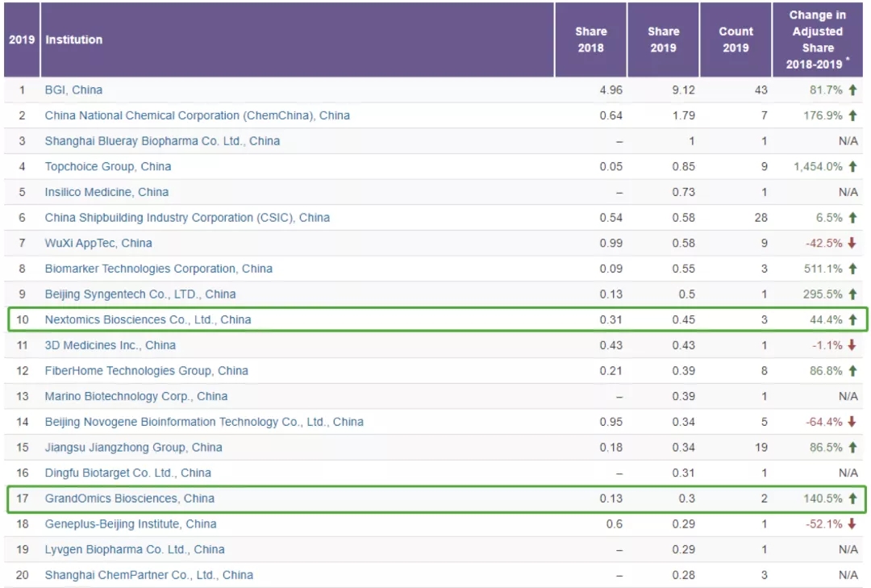Open Biomarker Technologies Corporation link
Image resolution: width=871 pixels, height=588 pixels.
tap(158, 269)
